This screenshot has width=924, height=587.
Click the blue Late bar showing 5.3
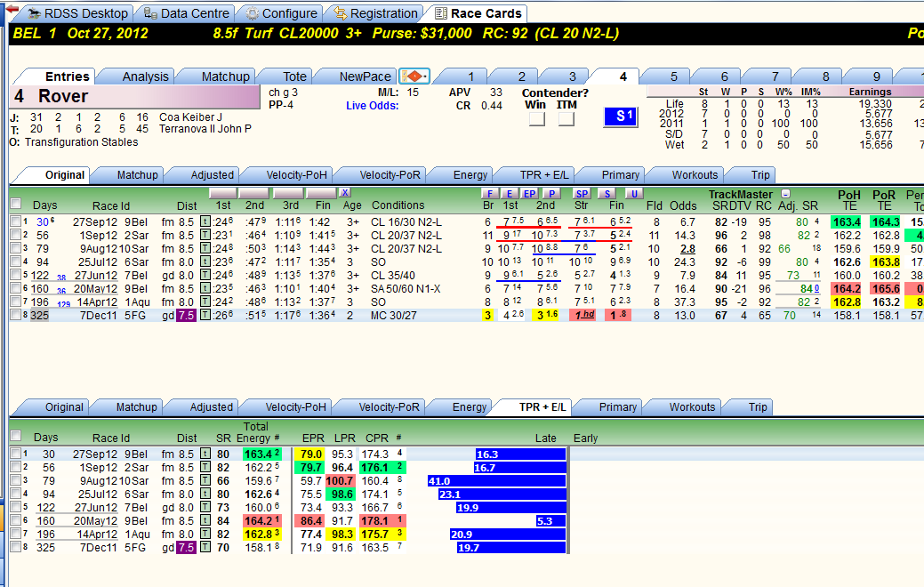[551, 521]
